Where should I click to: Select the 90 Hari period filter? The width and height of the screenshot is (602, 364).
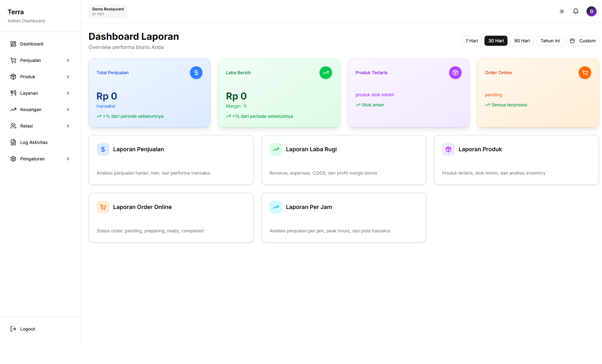point(522,41)
